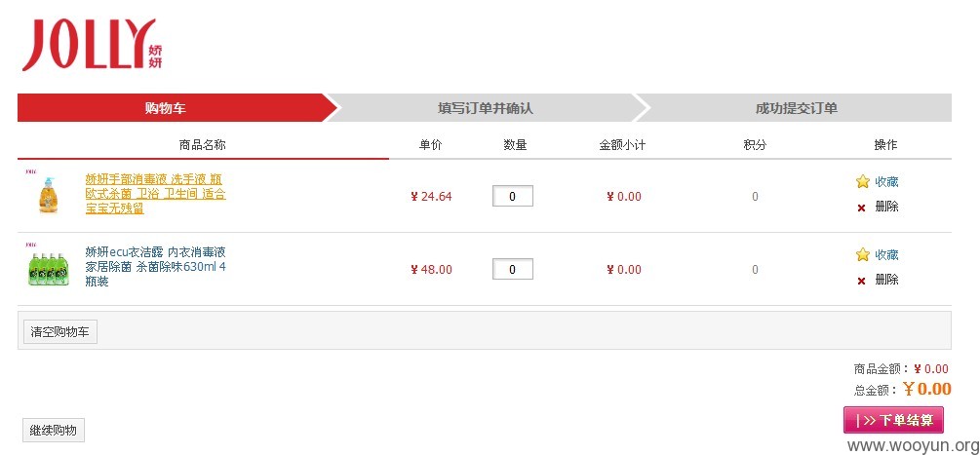This screenshot has width=980, height=455.
Task: Select the 成功提交订单 step tab
Action: [796, 108]
